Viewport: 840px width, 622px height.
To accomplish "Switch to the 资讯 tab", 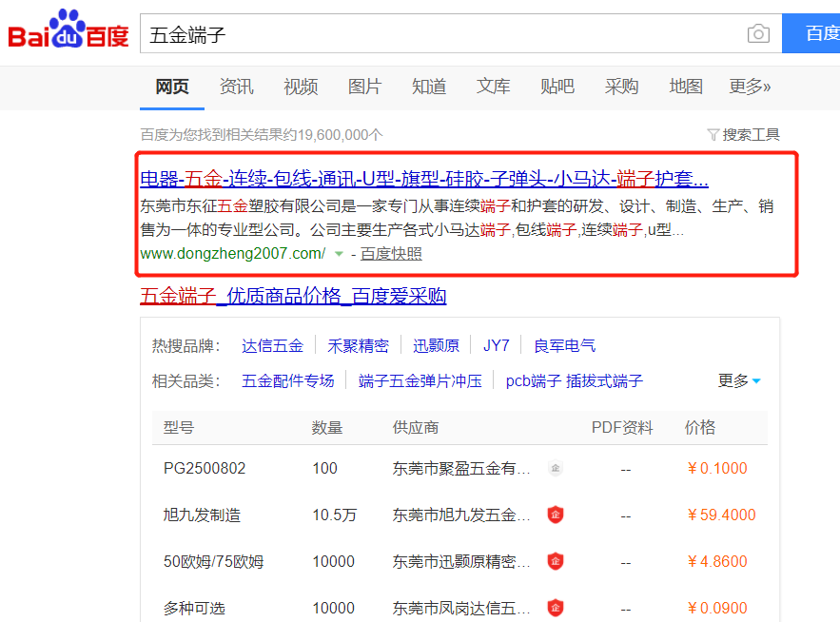I will [236, 87].
